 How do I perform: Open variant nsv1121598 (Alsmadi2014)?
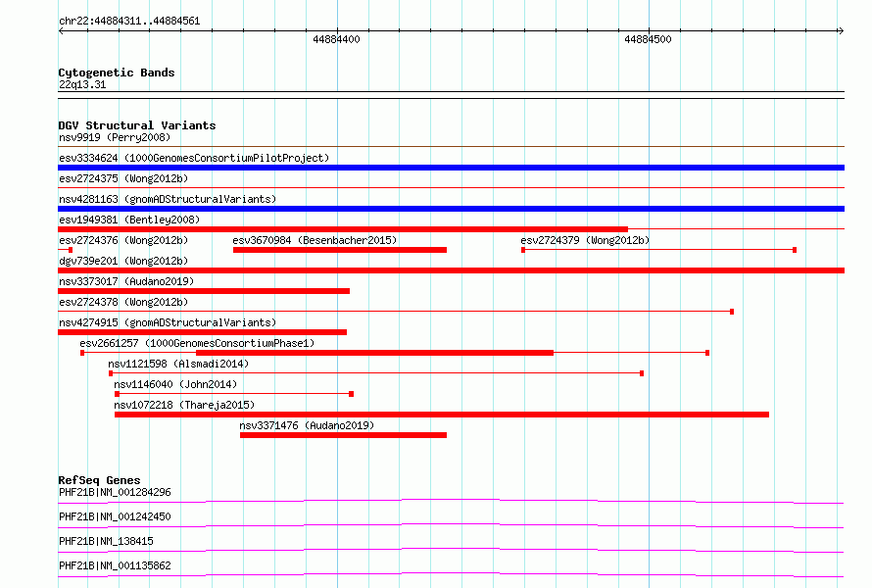click(178, 364)
